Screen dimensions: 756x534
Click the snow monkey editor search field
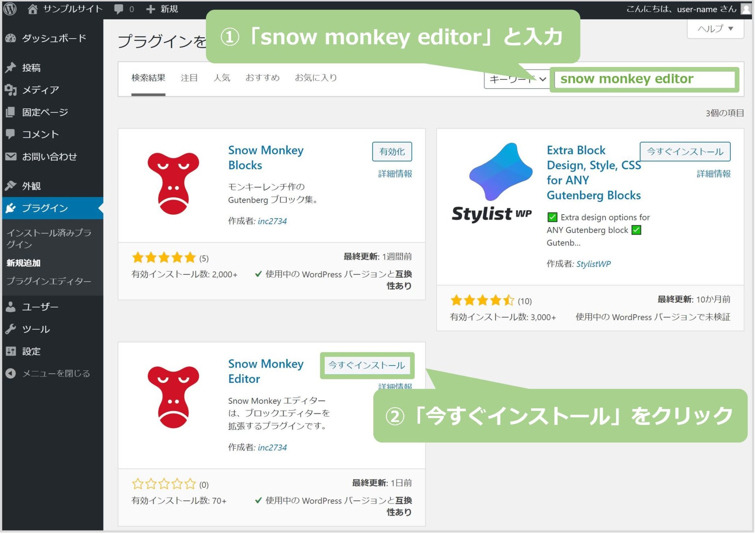click(x=646, y=79)
